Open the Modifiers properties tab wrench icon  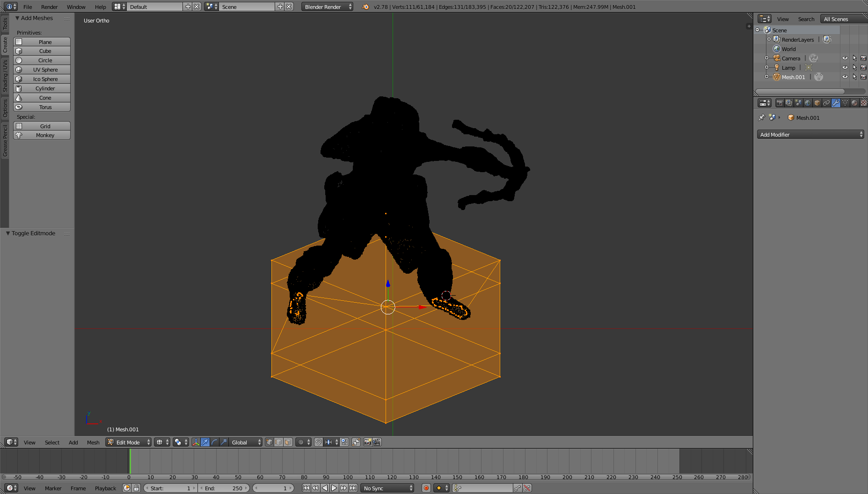click(x=836, y=103)
